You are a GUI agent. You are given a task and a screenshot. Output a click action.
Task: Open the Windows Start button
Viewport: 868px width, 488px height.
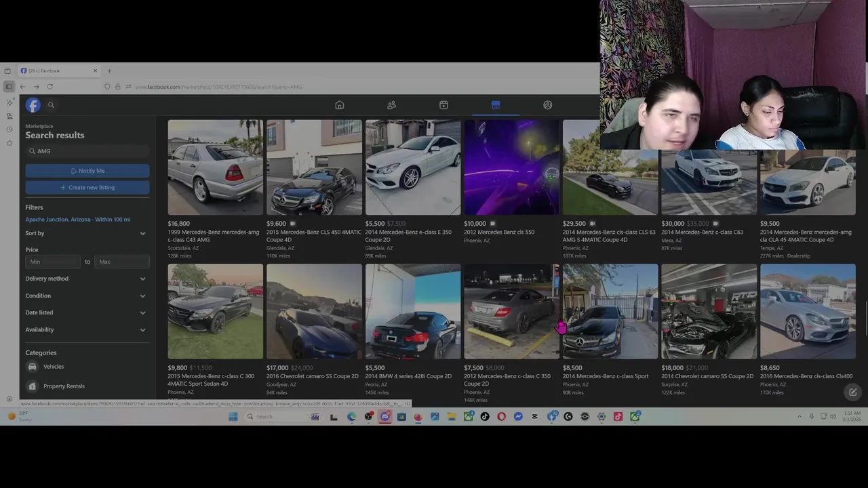(233, 417)
